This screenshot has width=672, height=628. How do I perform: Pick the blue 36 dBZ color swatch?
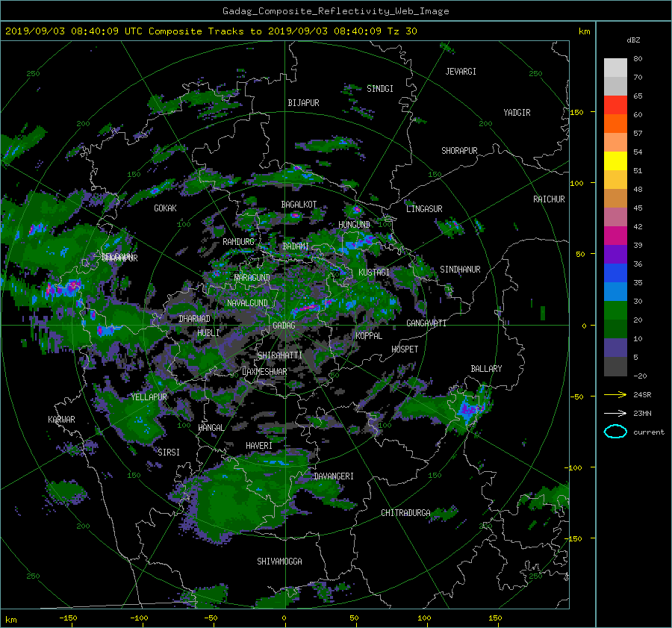click(615, 273)
